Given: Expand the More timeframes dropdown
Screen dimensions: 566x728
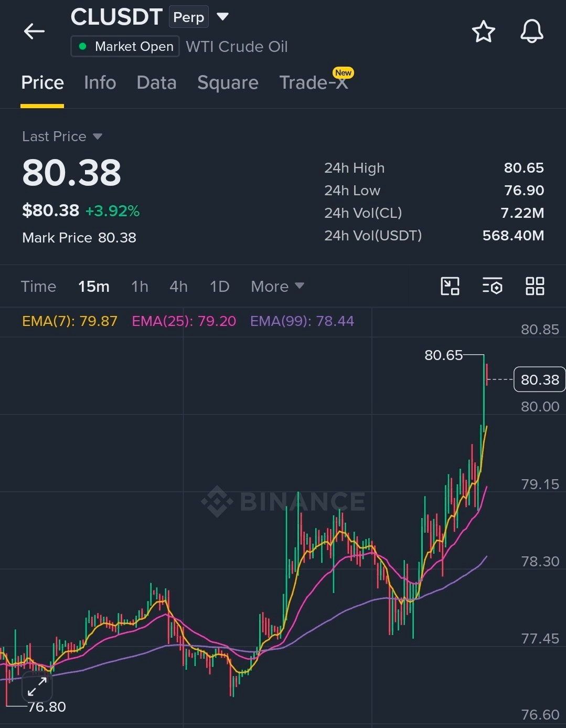Looking at the screenshot, I should pyautogui.click(x=277, y=286).
